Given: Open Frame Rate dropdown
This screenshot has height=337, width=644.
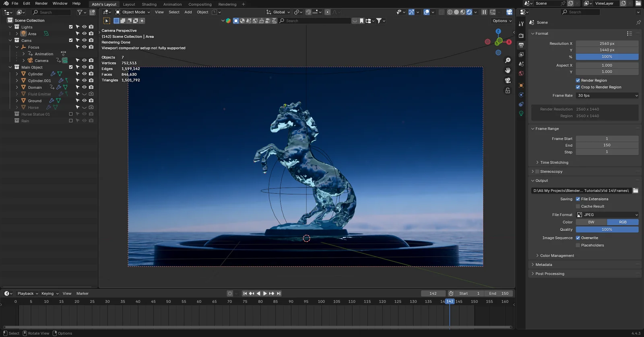Looking at the screenshot, I should [607, 96].
